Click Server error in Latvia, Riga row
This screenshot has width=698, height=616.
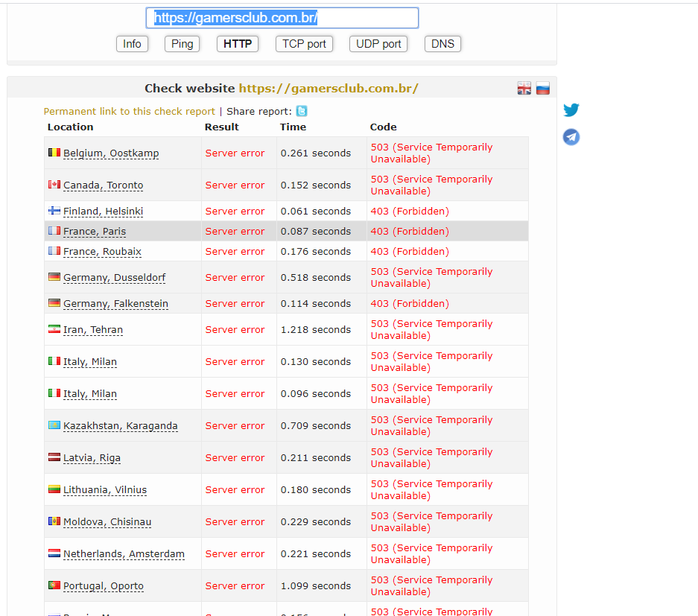tap(235, 458)
